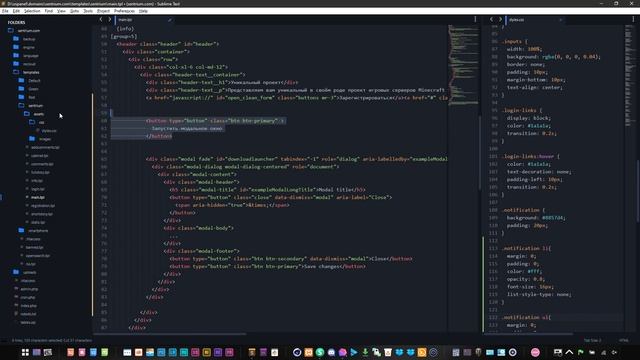Open the Windows Start menu
This screenshot has height=360, width=640.
tap(25, 352)
